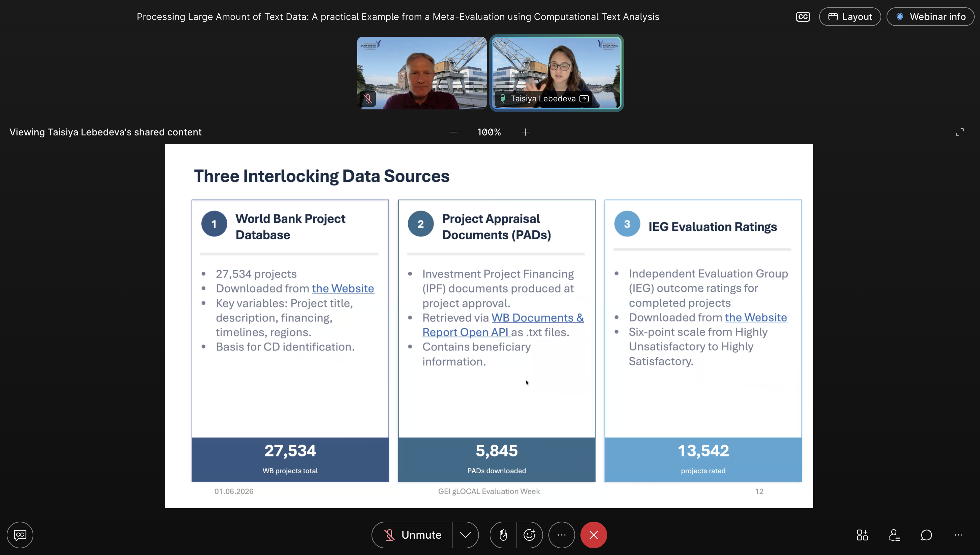This screenshot has width=980, height=555.
Task: Open Webinar info panel
Action: tap(930, 17)
